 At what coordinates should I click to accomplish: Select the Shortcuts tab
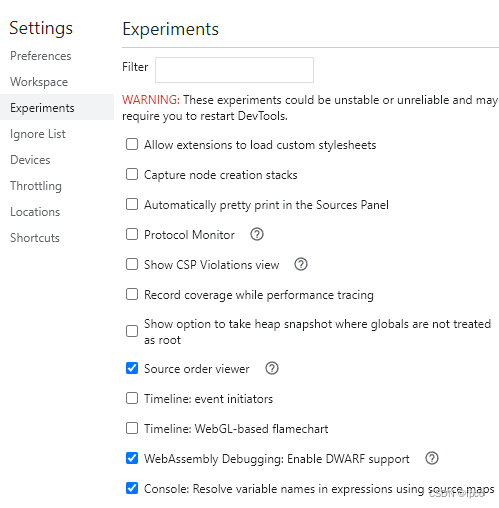[35, 238]
